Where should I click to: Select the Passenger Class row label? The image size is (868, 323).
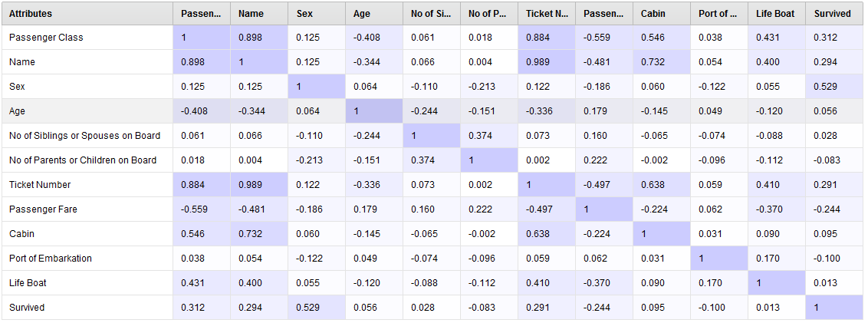click(x=46, y=38)
